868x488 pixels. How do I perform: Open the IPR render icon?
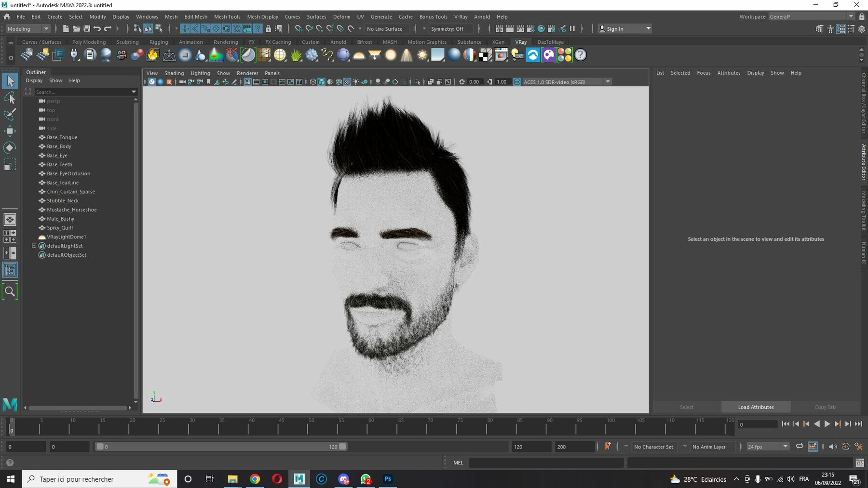[520, 29]
